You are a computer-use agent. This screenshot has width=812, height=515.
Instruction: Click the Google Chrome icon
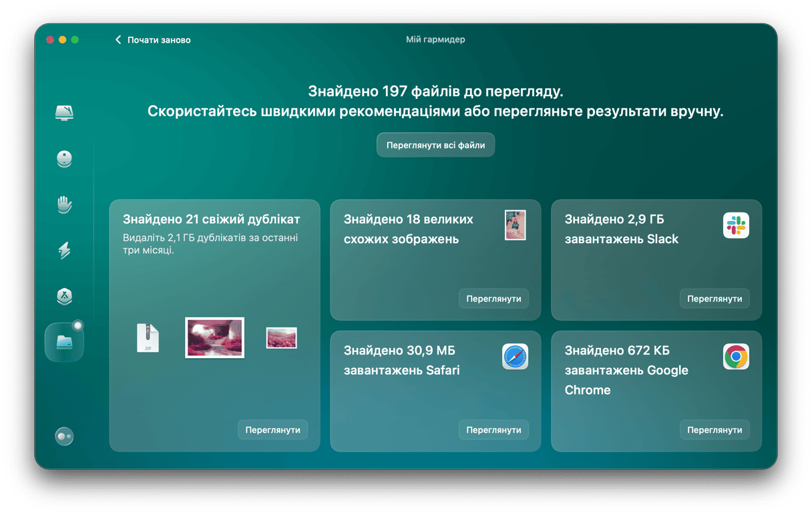(x=736, y=357)
